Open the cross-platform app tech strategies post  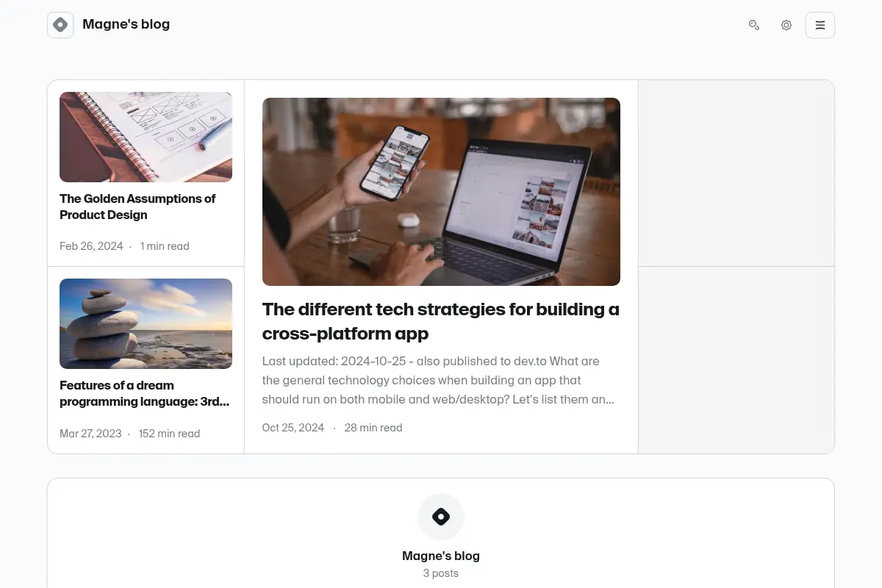pyautogui.click(x=441, y=321)
